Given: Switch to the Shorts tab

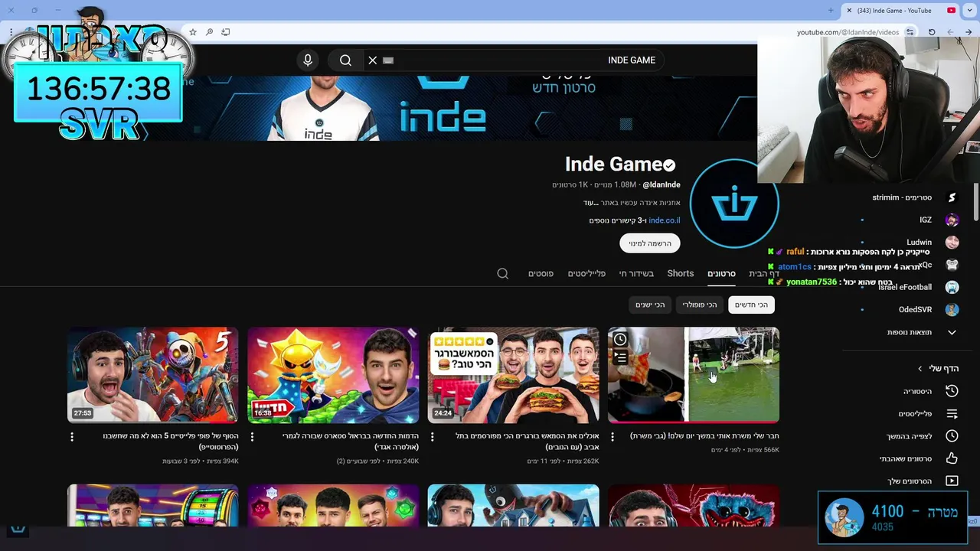Looking at the screenshot, I should [681, 273].
